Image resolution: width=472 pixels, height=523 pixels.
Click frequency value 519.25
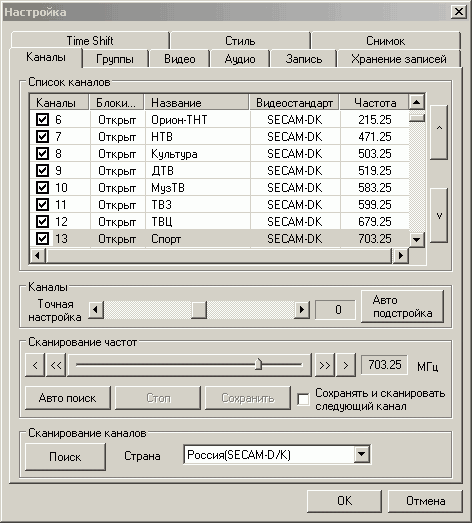tap(375, 171)
